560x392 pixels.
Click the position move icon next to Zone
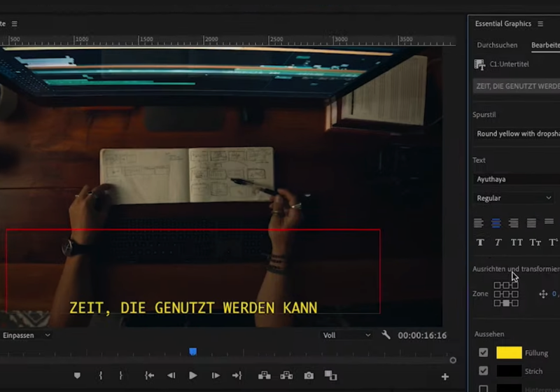[x=543, y=294]
